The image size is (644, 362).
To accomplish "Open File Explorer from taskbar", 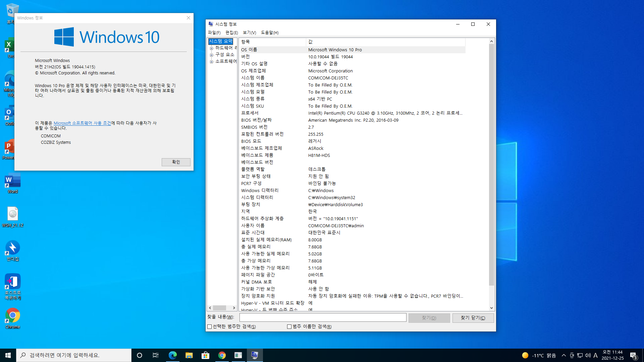I will 189,355.
